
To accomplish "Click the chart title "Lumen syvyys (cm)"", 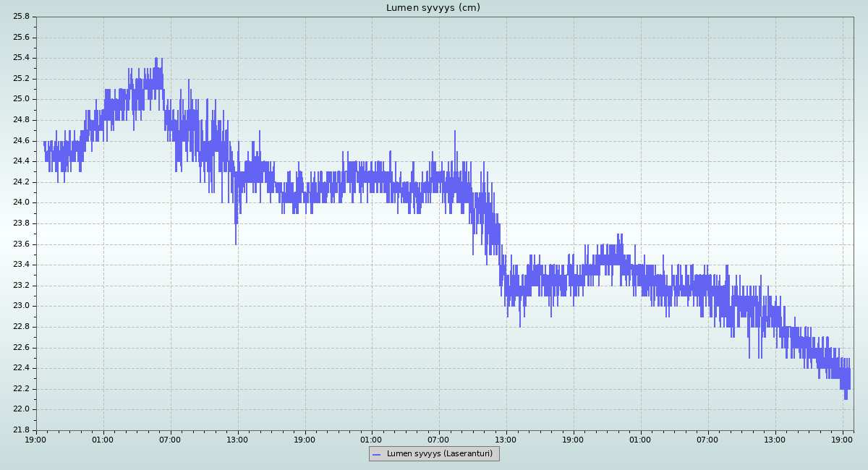I will click(x=433, y=8).
